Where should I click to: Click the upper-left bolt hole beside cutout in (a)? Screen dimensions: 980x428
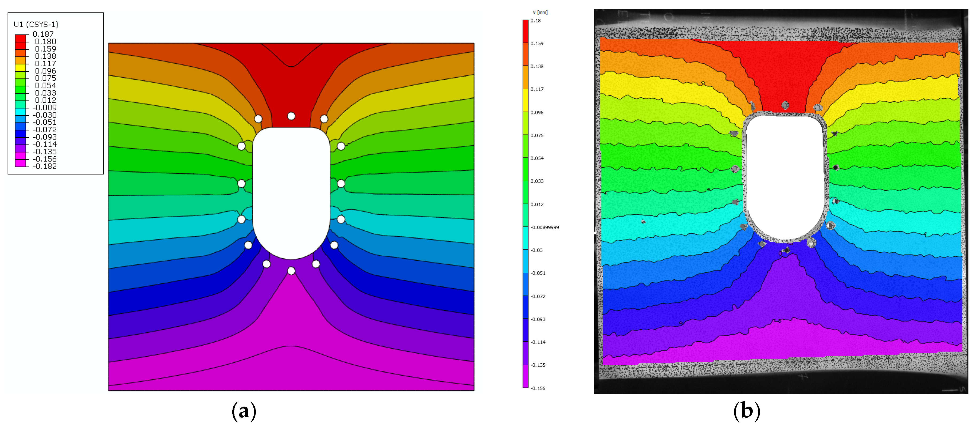click(x=241, y=146)
